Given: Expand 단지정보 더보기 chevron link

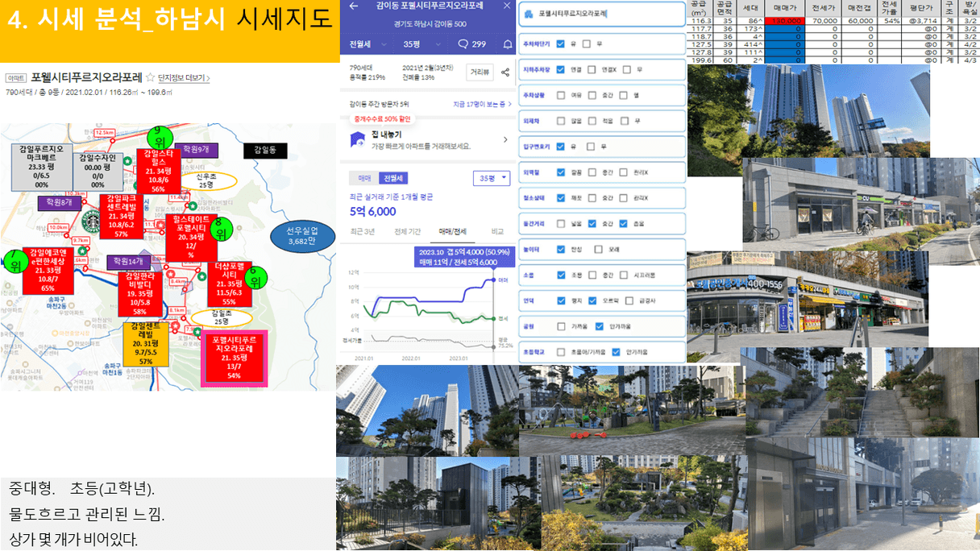Looking at the screenshot, I should pos(184,78).
